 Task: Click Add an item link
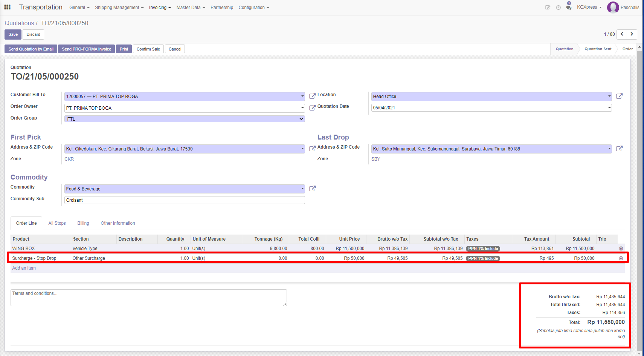pyautogui.click(x=24, y=268)
